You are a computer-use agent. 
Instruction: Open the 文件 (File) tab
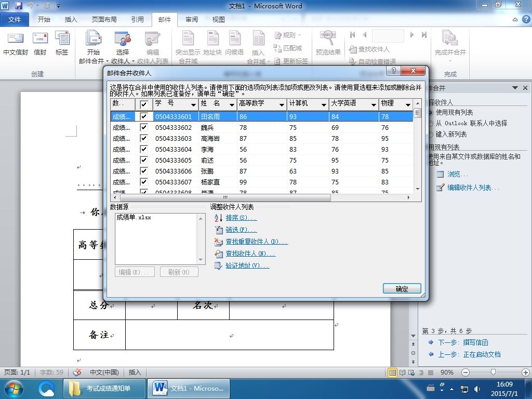coord(14,20)
